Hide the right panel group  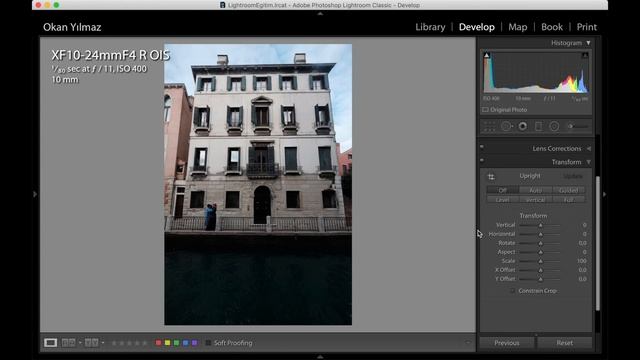(604, 194)
